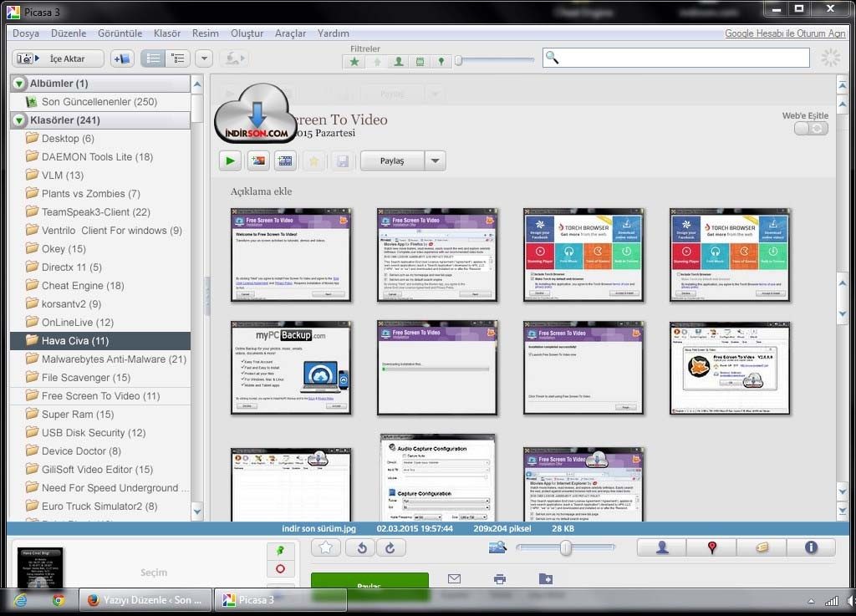Click Açıklama ekle to add a description

point(261,191)
